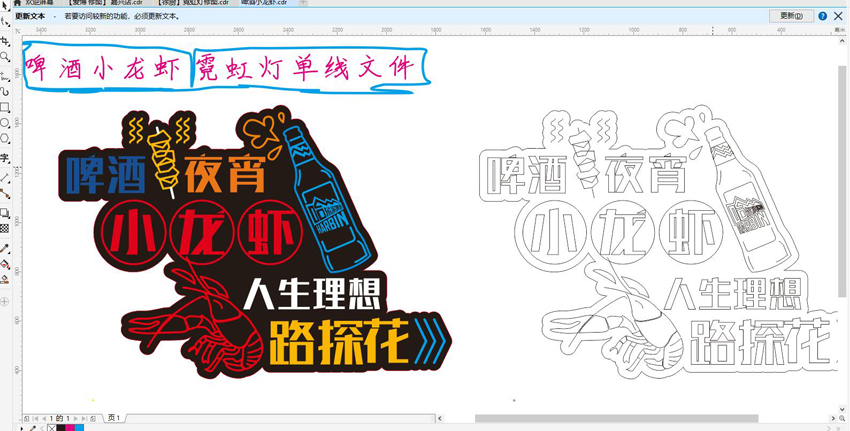Click the 更新 (Update) button

pyautogui.click(x=791, y=16)
